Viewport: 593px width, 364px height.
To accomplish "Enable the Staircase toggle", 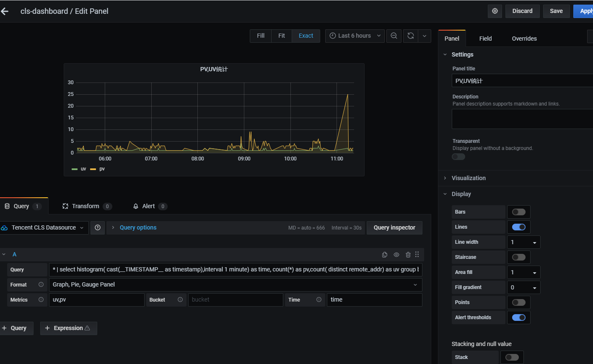I will 519,257.
